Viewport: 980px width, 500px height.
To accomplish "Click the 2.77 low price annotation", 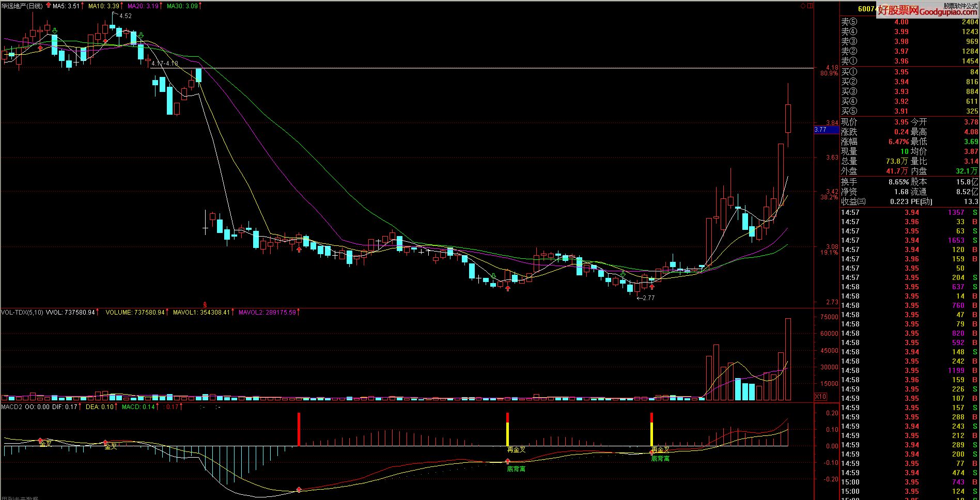I will pyautogui.click(x=648, y=298).
